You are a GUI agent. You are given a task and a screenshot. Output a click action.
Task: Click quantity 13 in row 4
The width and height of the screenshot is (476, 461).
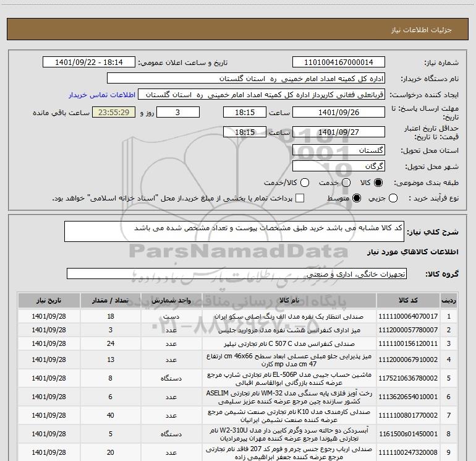click(111, 360)
